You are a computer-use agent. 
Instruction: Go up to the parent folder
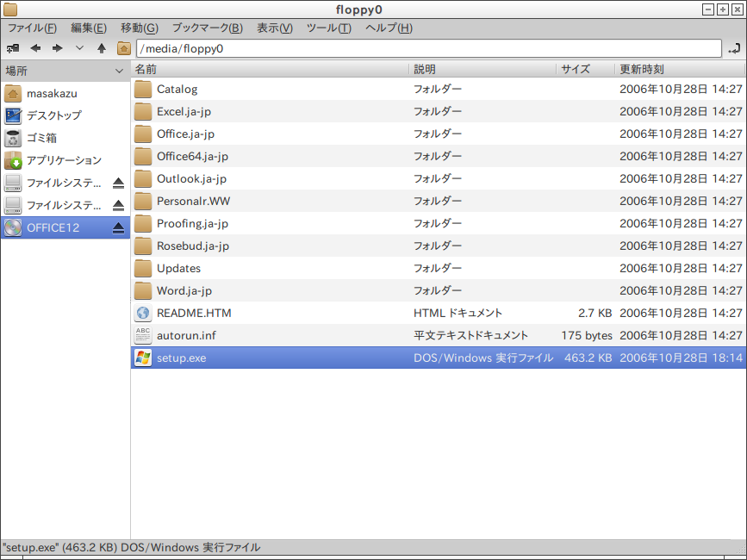(102, 48)
